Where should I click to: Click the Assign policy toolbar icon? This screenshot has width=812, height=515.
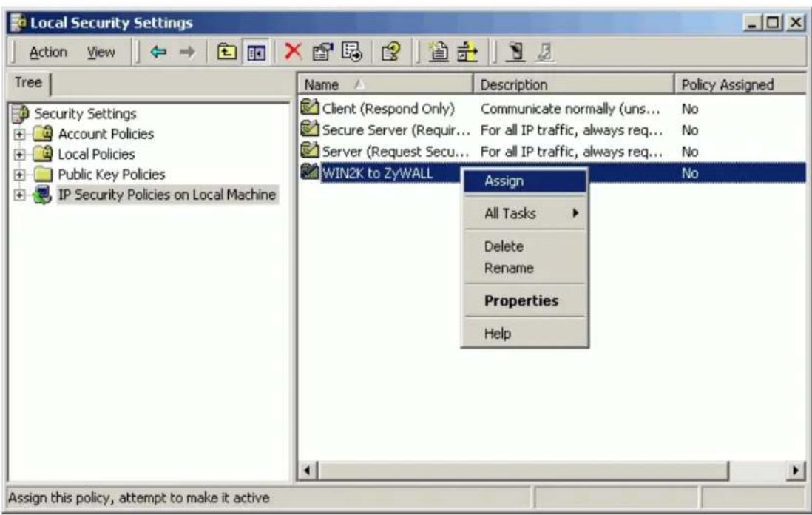[x=515, y=52]
